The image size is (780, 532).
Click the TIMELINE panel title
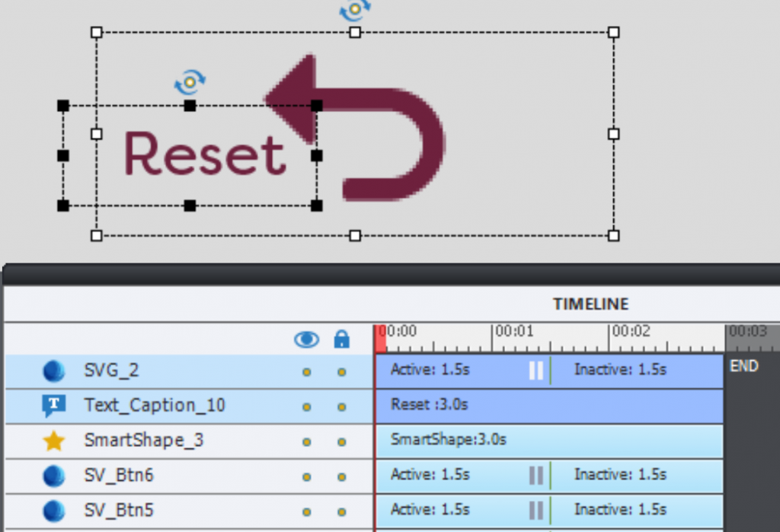click(590, 303)
